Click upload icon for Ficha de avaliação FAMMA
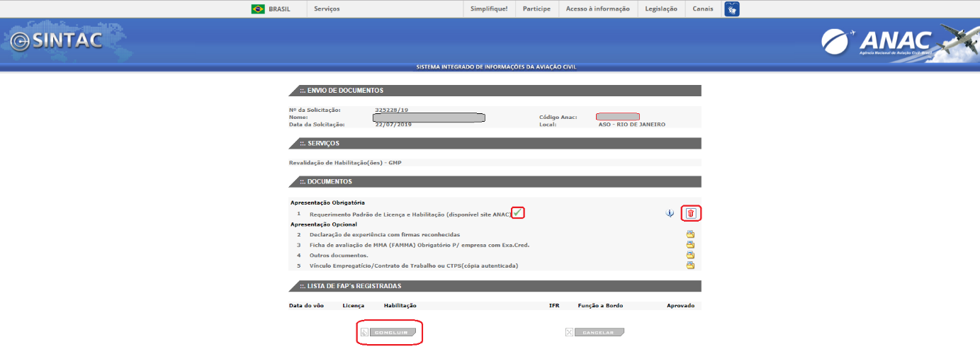This screenshot has width=980, height=354. click(690, 245)
